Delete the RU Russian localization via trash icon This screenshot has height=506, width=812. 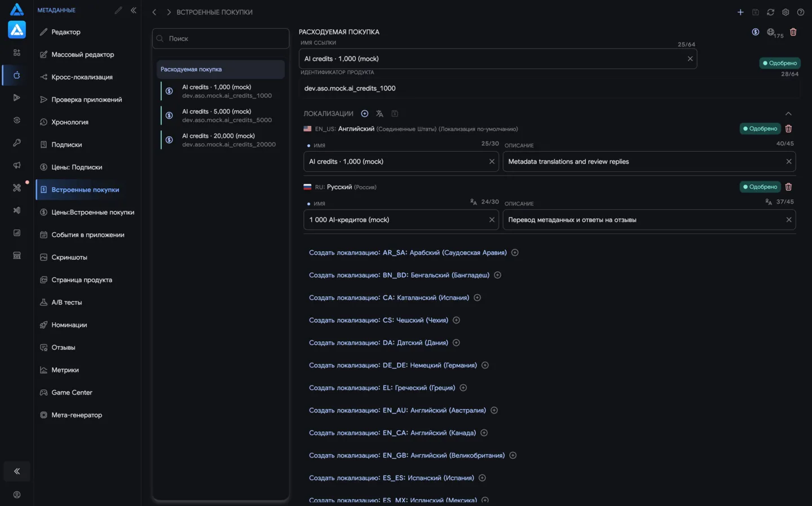[788, 187]
